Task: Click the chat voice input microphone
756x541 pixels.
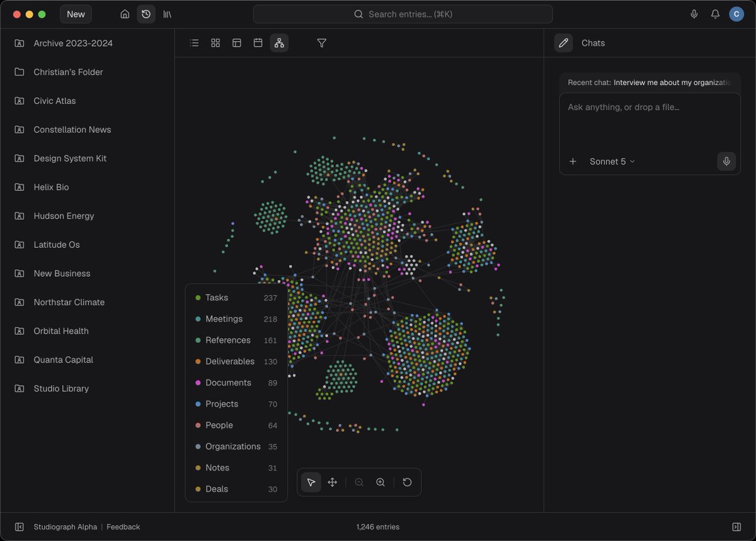Action: coord(726,161)
